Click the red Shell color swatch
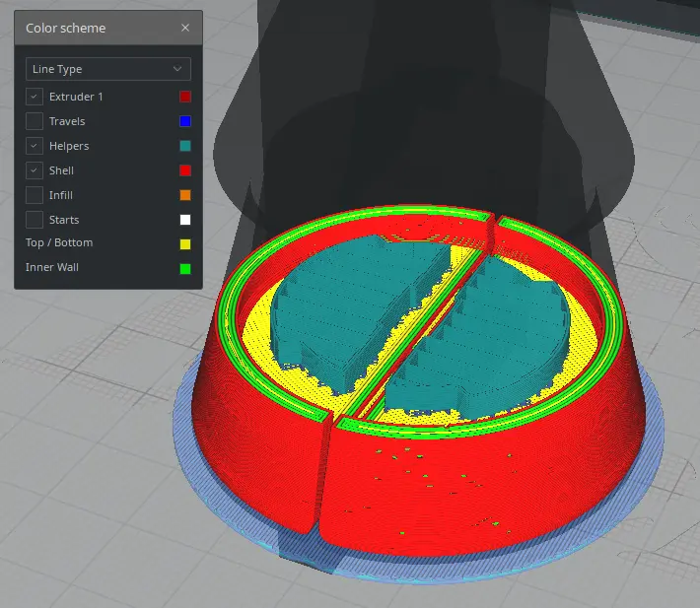This screenshot has height=608, width=700. click(185, 170)
